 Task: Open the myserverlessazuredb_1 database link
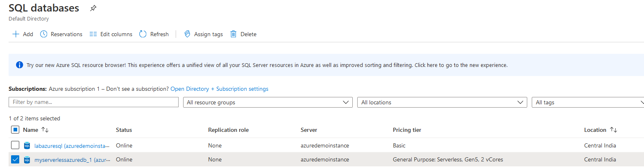[x=72, y=160]
